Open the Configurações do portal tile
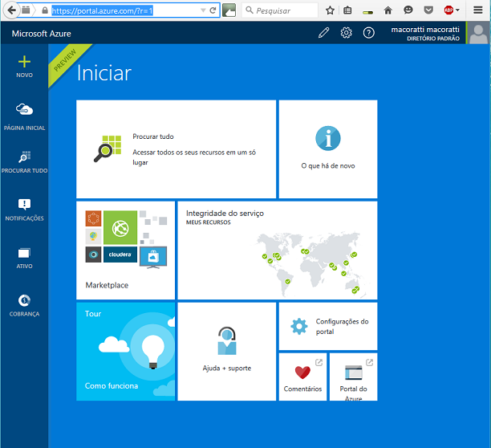This screenshot has height=448, width=491. tap(328, 326)
